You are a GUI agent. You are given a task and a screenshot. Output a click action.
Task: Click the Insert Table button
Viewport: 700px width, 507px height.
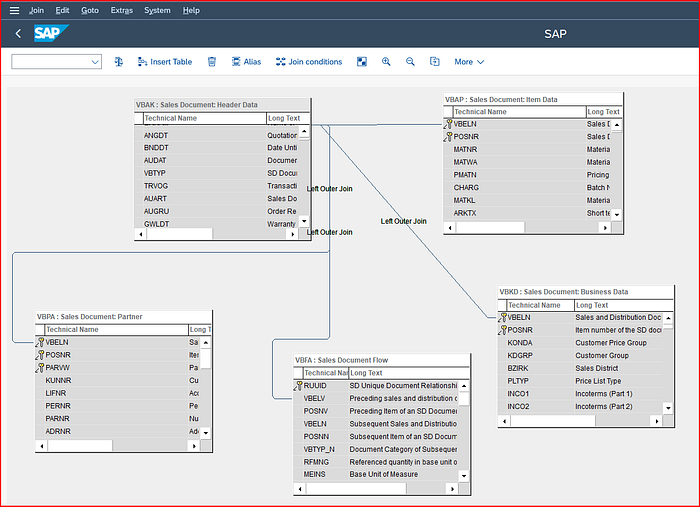point(165,62)
